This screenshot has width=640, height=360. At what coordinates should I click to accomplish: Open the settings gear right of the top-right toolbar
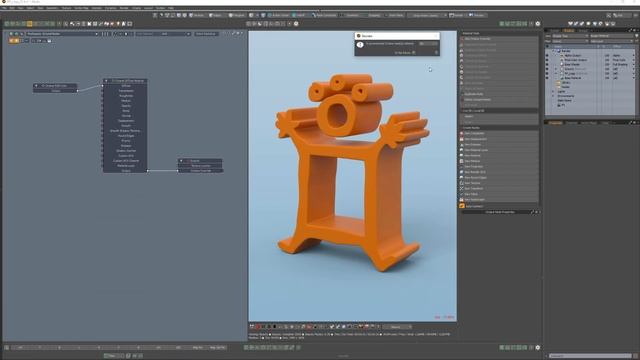click(x=538, y=24)
